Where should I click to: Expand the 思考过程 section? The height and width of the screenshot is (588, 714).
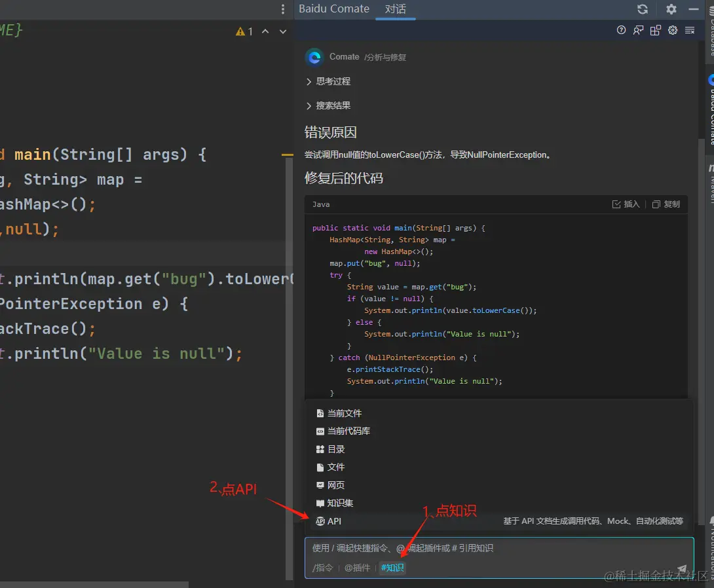coord(328,81)
